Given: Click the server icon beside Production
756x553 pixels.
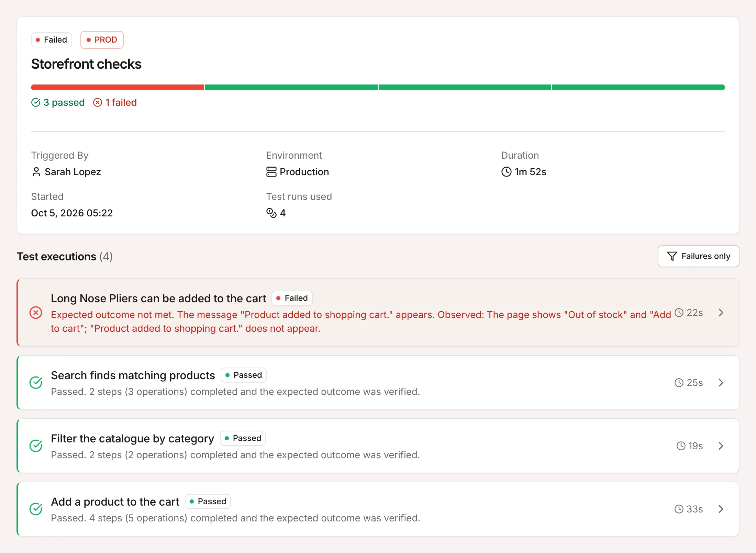Looking at the screenshot, I should (x=271, y=172).
